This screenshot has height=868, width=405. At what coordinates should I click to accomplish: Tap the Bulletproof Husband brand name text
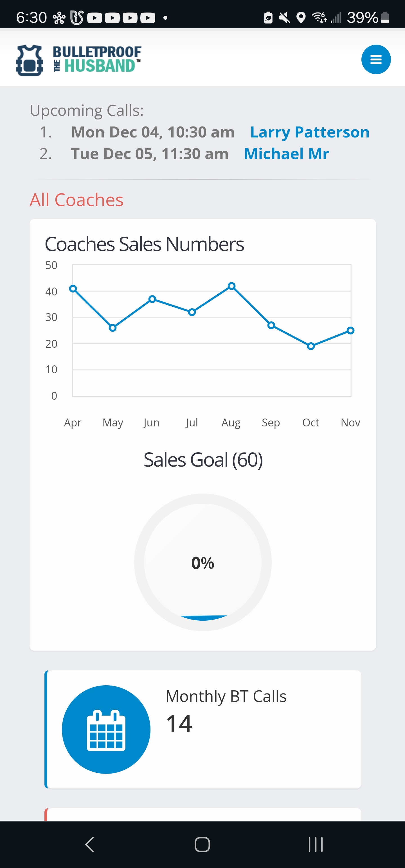(98, 59)
